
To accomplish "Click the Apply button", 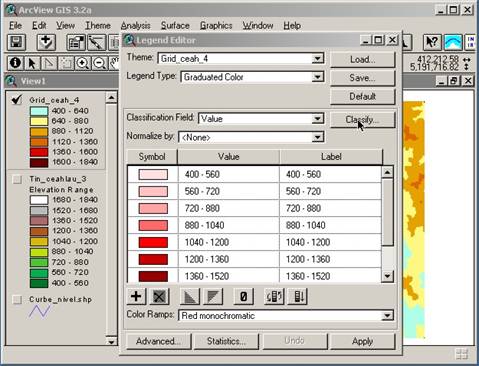I will pyautogui.click(x=362, y=341).
